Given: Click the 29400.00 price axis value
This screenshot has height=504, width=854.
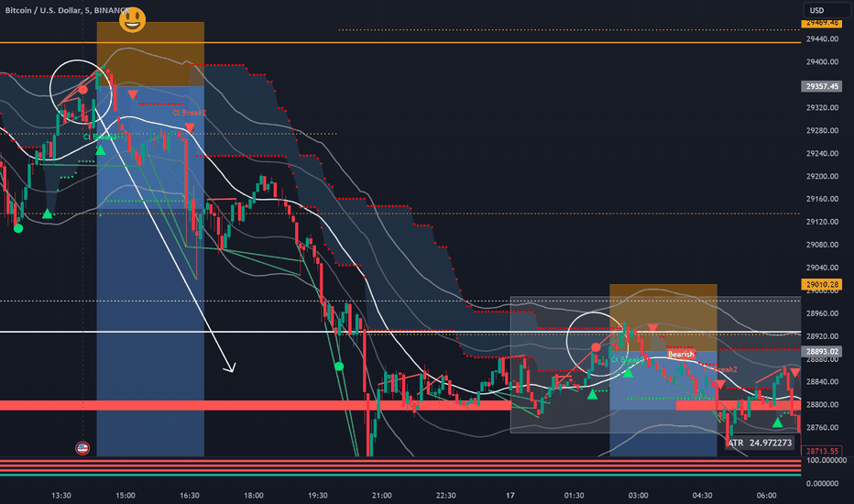Looking at the screenshot, I should point(822,62).
